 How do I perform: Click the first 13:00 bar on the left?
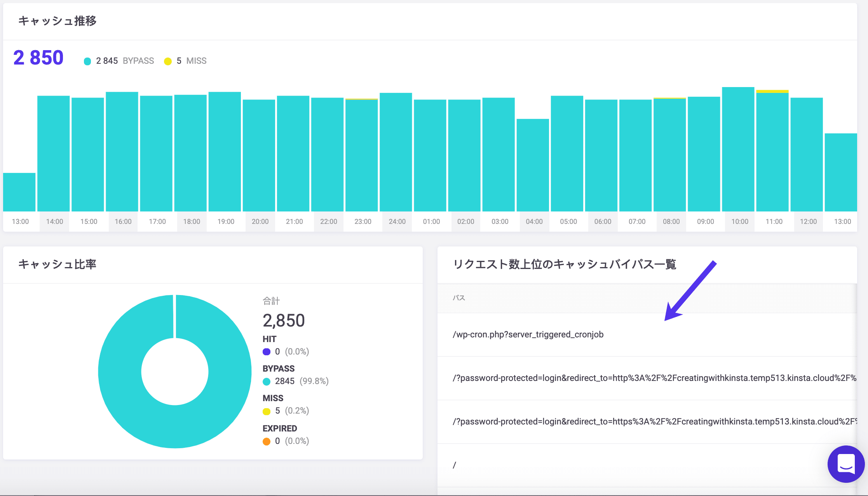coord(19,192)
